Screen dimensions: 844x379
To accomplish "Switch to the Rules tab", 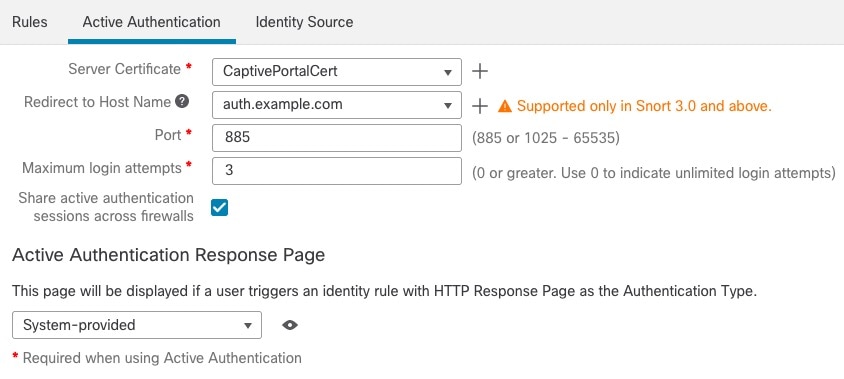I will click(x=30, y=22).
